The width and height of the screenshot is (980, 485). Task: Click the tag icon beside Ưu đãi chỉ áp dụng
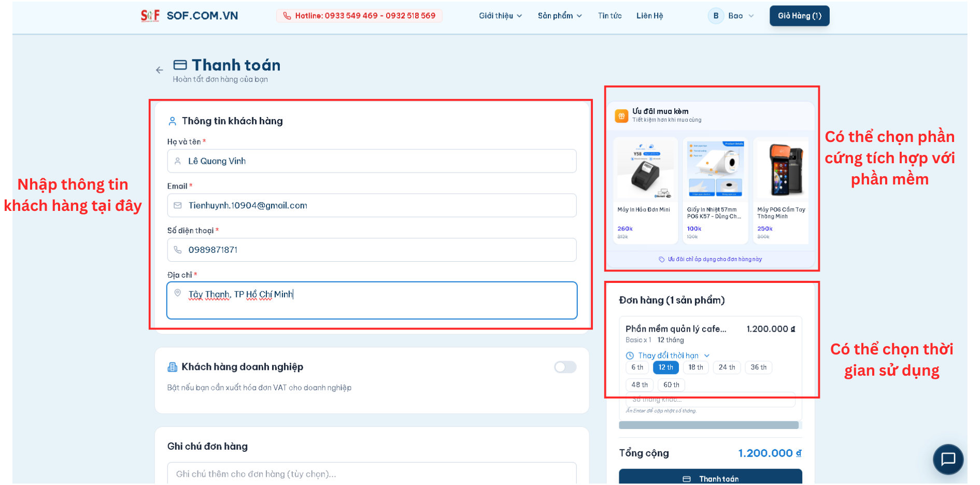click(662, 260)
